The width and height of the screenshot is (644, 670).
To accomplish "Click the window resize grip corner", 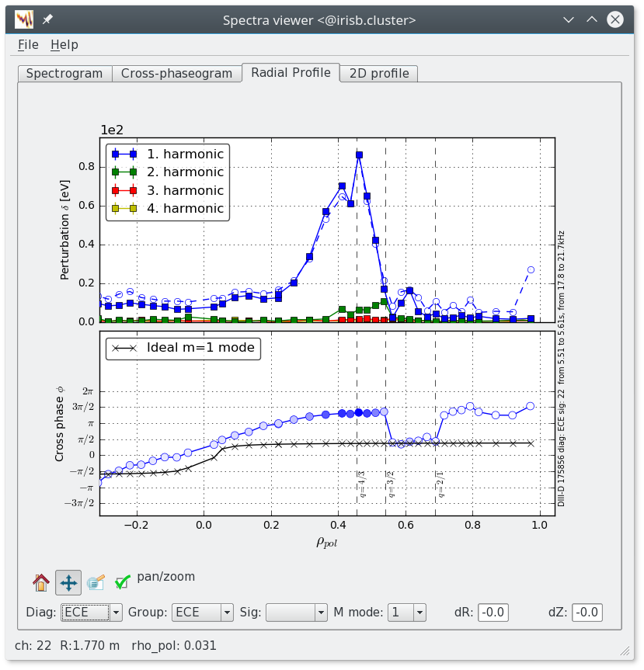I will (x=625, y=651).
